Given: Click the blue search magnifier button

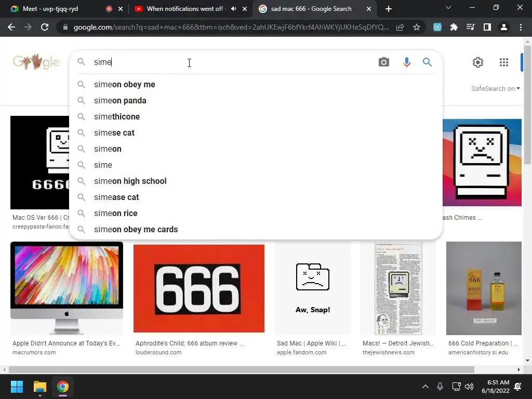Looking at the screenshot, I should click(x=427, y=62).
